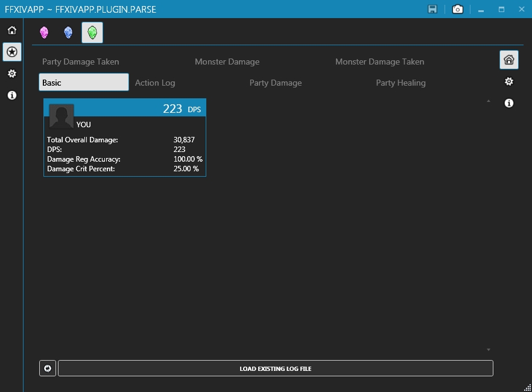Open the Party Damage tab
The width and height of the screenshot is (532, 392).
click(276, 83)
